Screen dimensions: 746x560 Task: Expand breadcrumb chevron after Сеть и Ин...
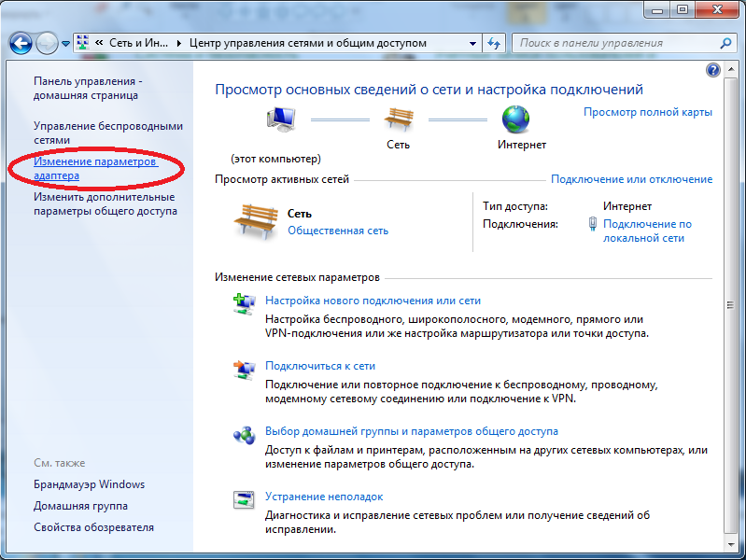point(179,43)
